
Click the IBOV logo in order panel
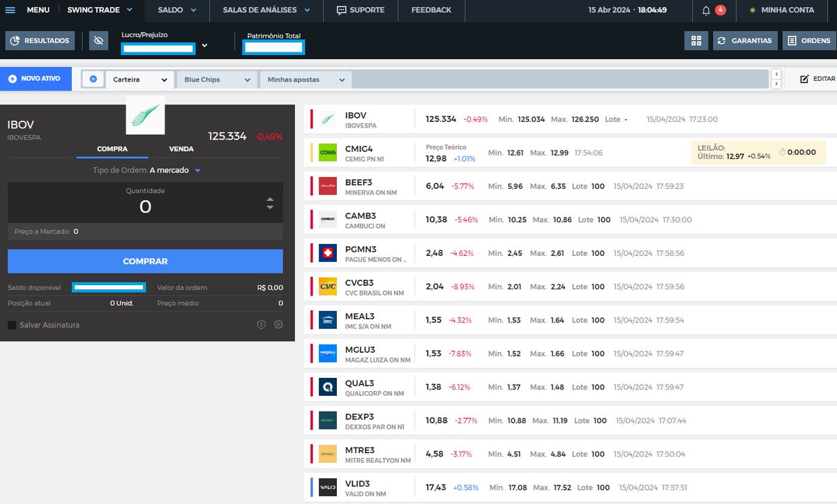point(145,115)
